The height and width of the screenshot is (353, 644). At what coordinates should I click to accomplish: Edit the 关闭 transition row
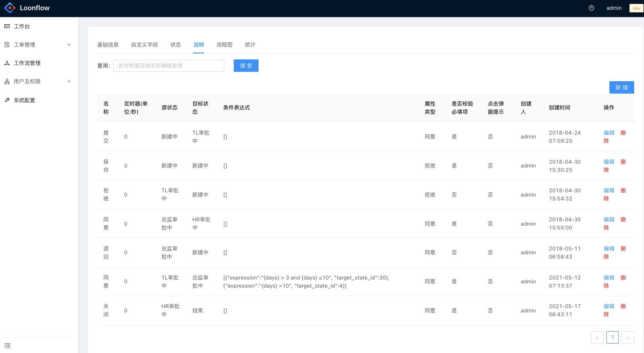click(609, 306)
